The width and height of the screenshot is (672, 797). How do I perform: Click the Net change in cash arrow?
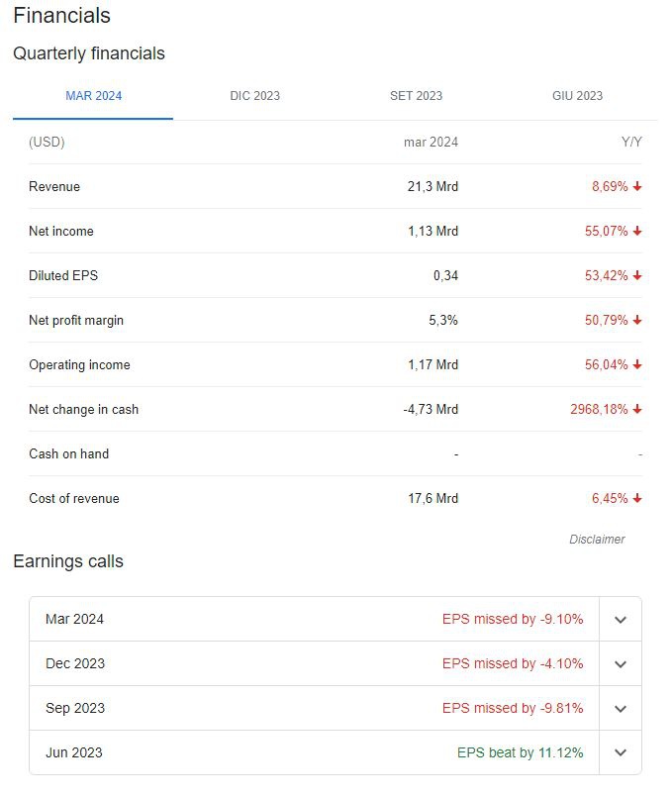click(x=637, y=409)
